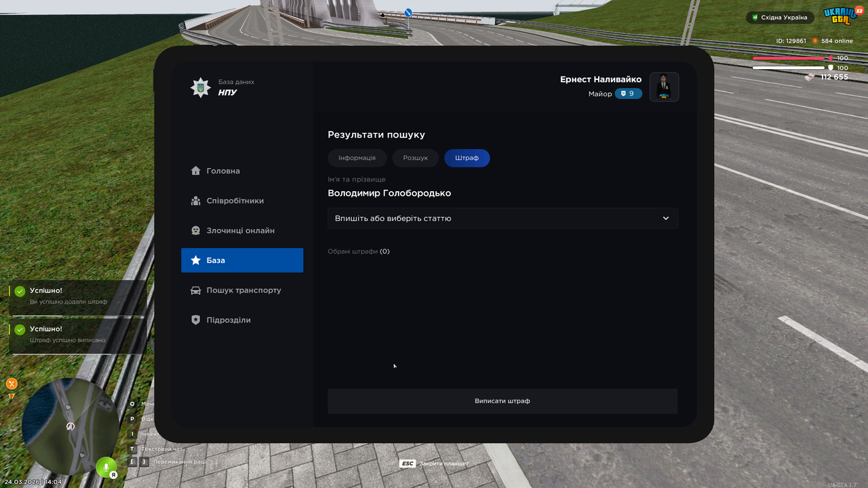Switch to the Розшук tab
868x488 pixels.
416,158
